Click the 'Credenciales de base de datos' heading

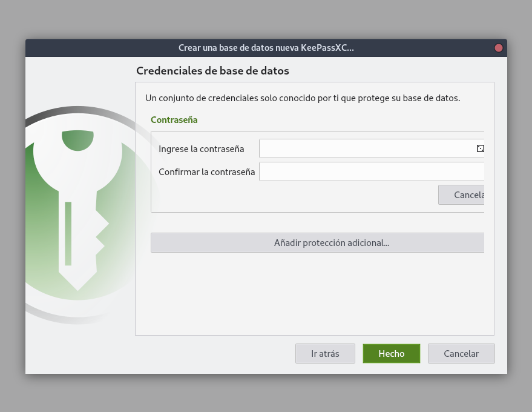point(212,71)
